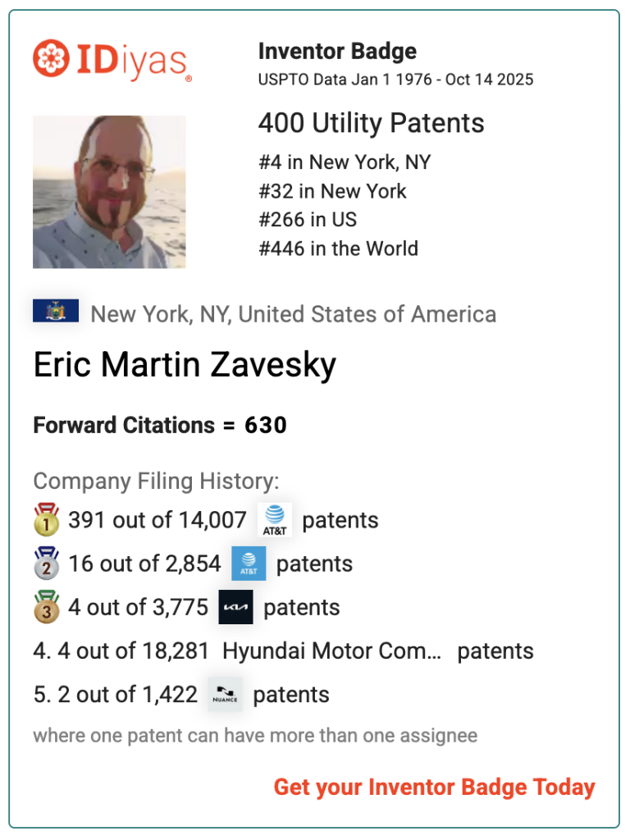This screenshot has height=840, width=630.
Task: Select the inventor name Eric Martin Zavesky
Action: [x=185, y=365]
